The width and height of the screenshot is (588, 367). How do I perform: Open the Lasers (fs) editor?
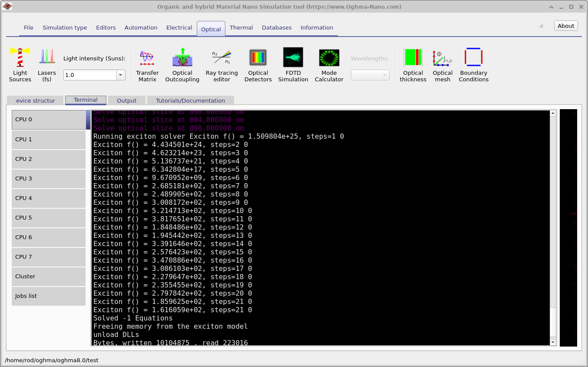point(46,64)
